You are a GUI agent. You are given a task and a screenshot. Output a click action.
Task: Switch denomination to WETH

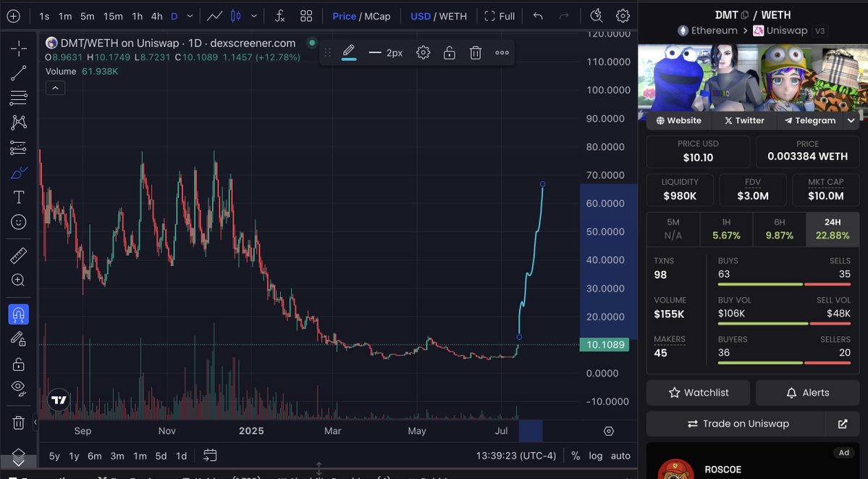[452, 16]
